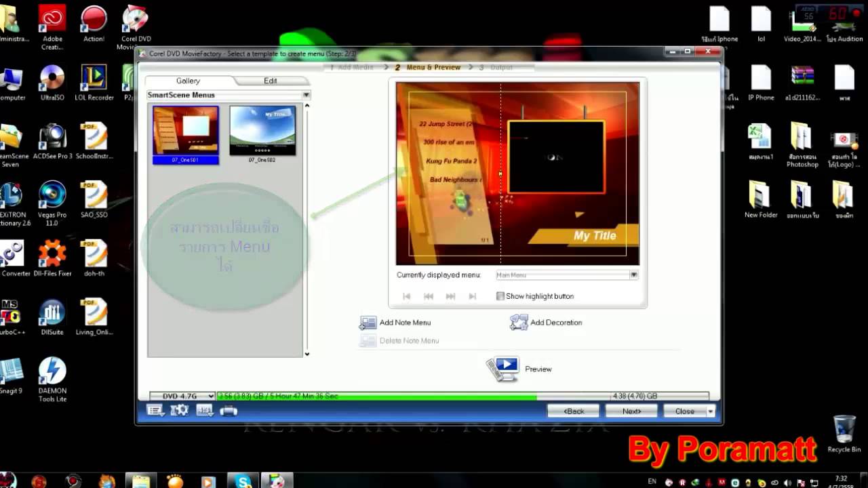
Task: Select the 07_One501 menu template thumbnail
Action: click(186, 135)
